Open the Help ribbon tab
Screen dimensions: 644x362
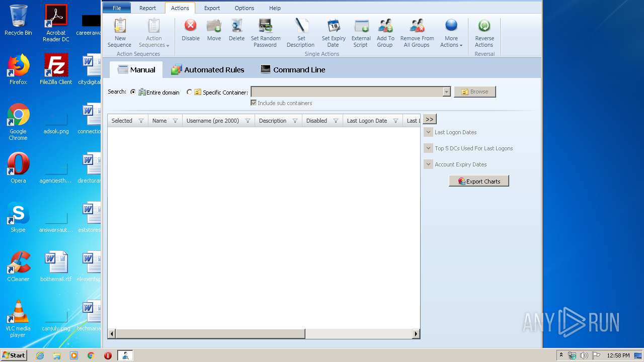275,8
